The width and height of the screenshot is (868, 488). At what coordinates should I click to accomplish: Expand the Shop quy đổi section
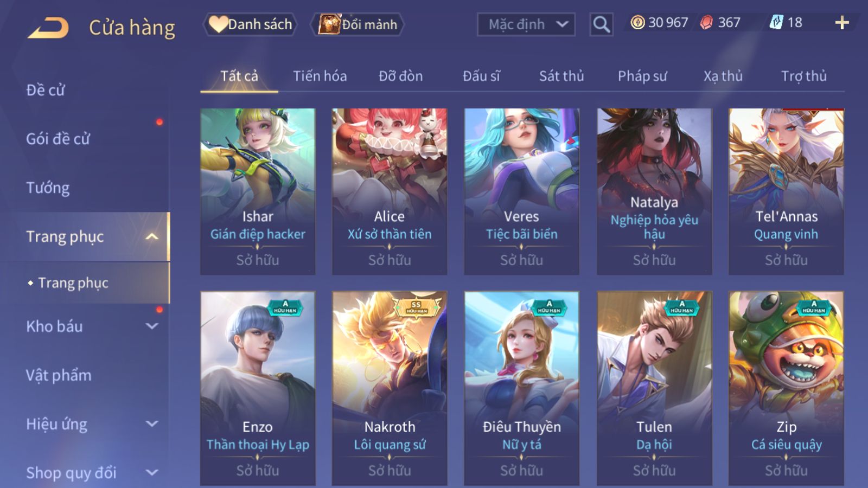tap(90, 473)
